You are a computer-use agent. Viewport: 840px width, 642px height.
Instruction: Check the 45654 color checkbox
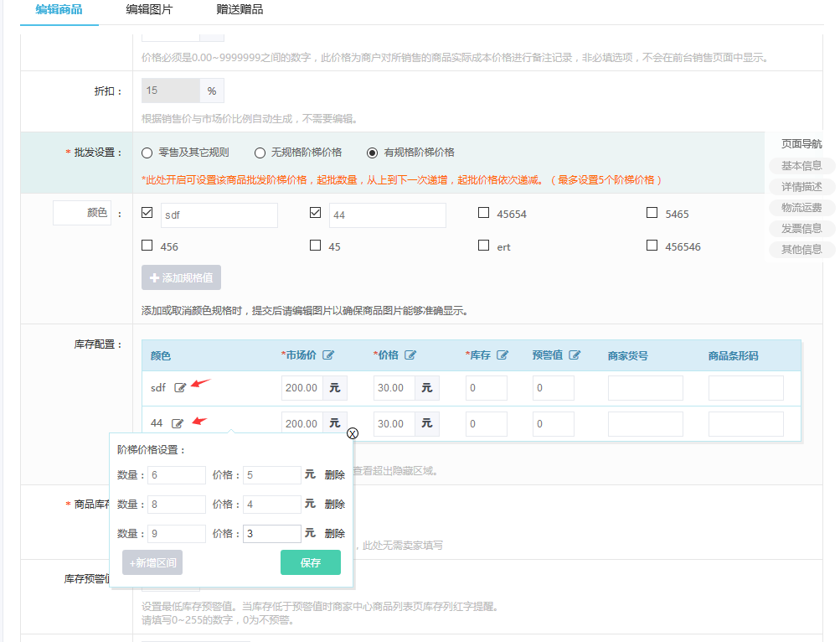click(483, 213)
